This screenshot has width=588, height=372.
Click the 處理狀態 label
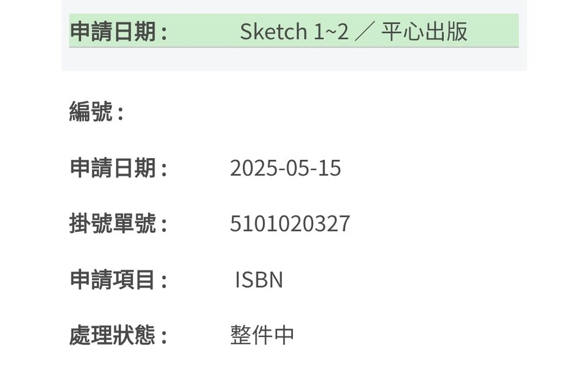[118, 335]
